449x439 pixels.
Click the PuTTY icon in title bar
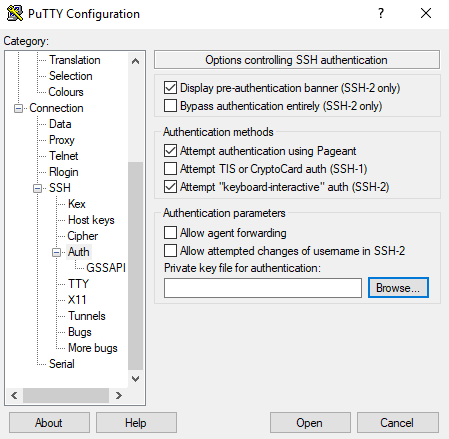click(15, 13)
